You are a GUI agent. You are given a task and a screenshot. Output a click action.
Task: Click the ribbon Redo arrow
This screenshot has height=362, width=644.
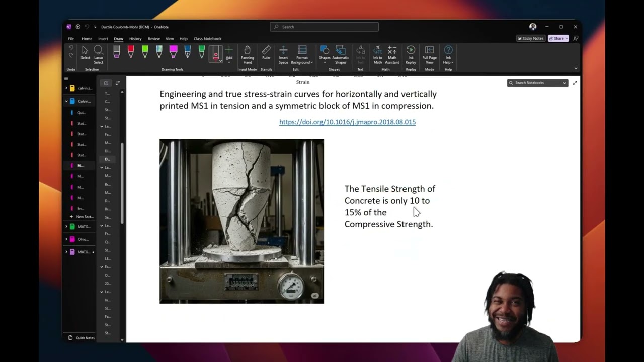coord(71,55)
